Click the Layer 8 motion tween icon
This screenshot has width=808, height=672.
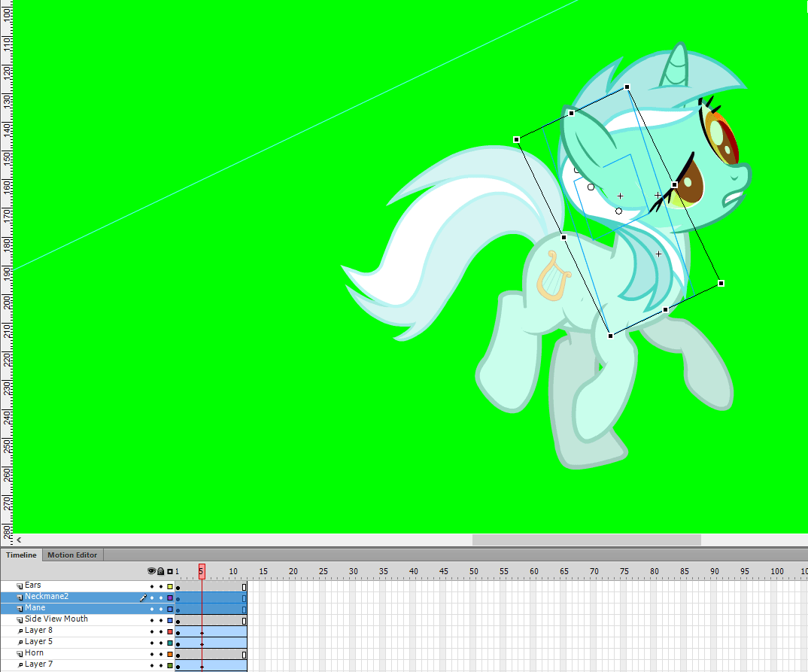[20, 631]
